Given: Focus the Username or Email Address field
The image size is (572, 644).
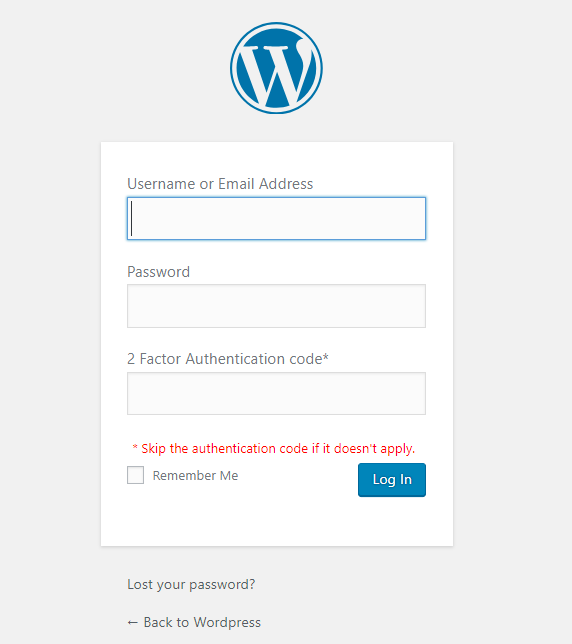Looking at the screenshot, I should click(x=276, y=218).
